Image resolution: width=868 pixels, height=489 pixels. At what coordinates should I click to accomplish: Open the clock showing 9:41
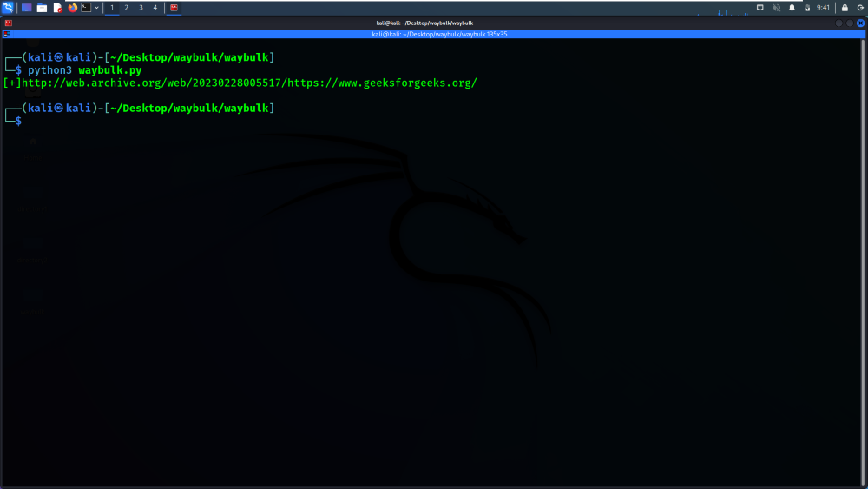(823, 8)
